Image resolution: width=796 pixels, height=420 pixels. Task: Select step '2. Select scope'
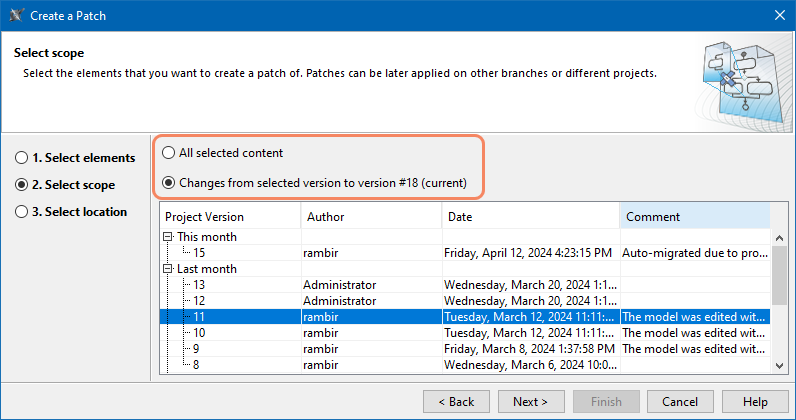[x=22, y=185]
